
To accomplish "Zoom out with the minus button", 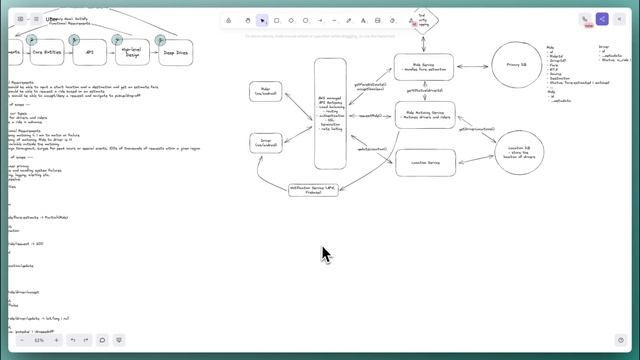I will 22,340.
